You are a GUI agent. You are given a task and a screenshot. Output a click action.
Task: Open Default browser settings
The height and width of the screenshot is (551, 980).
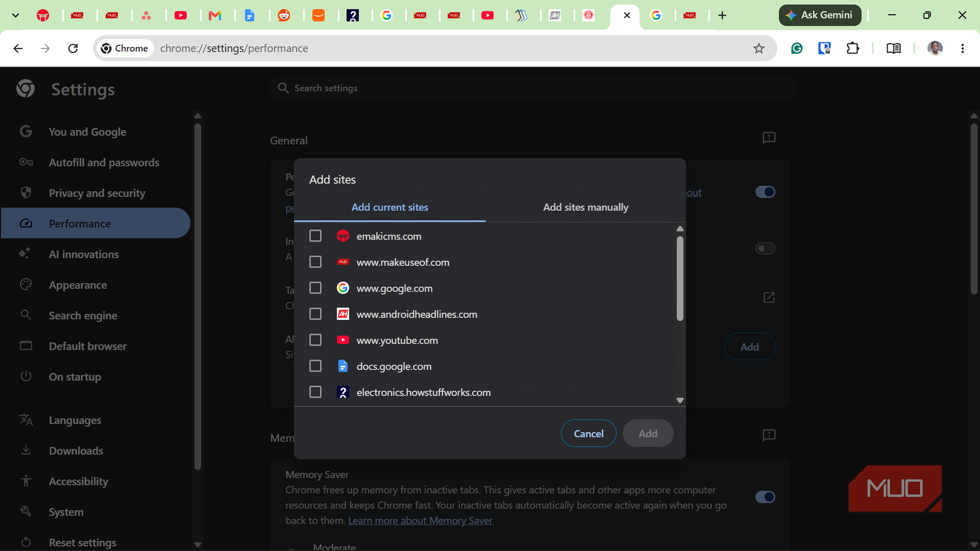[x=95, y=346]
